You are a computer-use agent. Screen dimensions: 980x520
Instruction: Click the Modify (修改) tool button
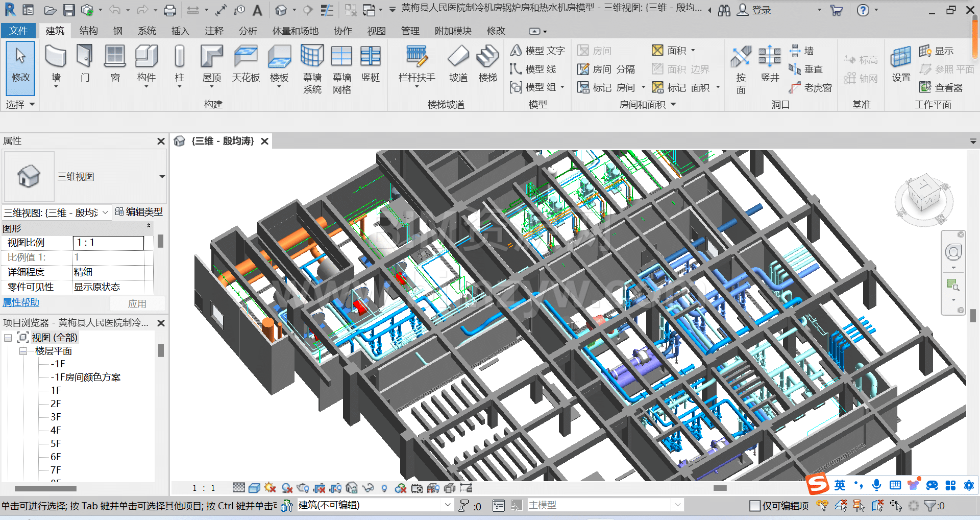coord(20,69)
